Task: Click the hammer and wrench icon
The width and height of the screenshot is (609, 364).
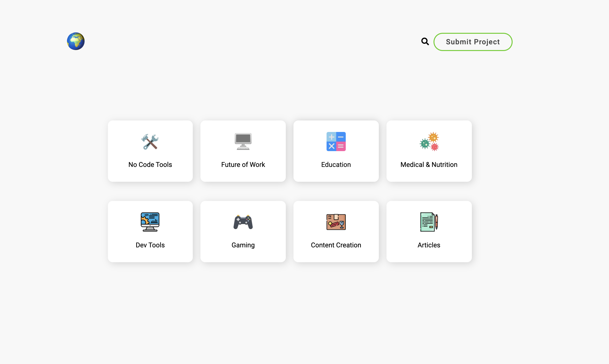Action: (x=150, y=142)
